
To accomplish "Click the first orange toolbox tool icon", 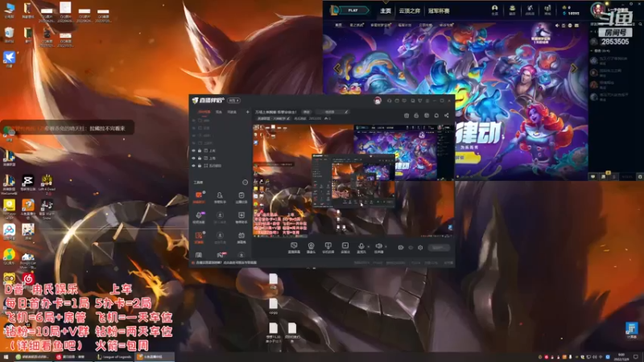I will click(x=199, y=196).
